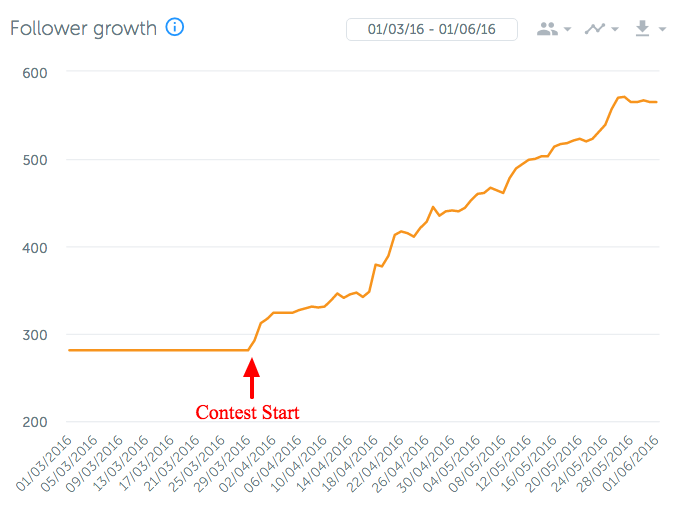Click the orange line's flat segment before contest

[150, 350]
